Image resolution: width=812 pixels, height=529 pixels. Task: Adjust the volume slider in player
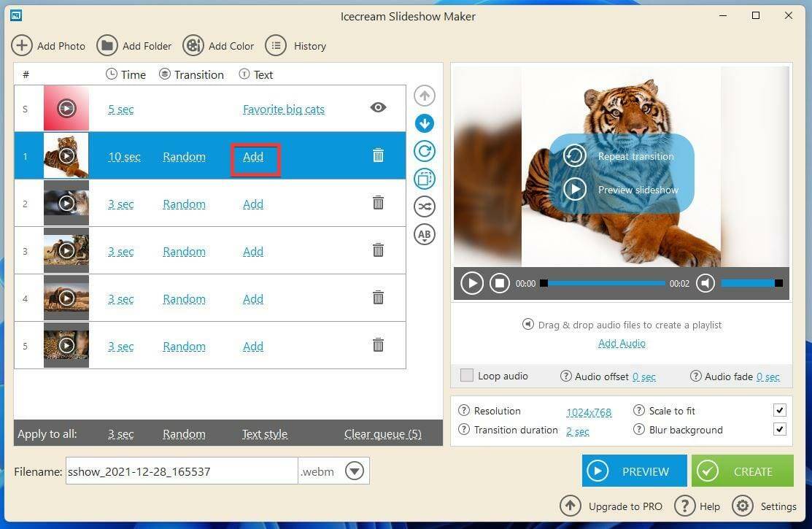click(x=751, y=283)
